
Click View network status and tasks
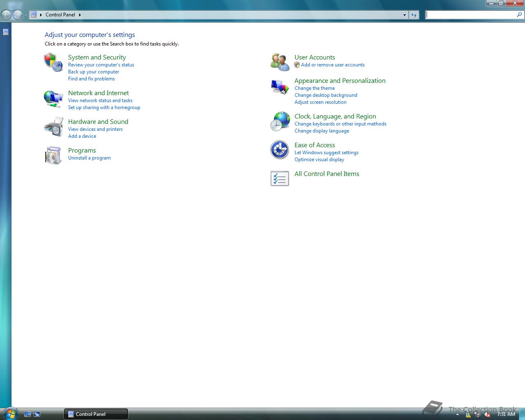tap(100, 100)
